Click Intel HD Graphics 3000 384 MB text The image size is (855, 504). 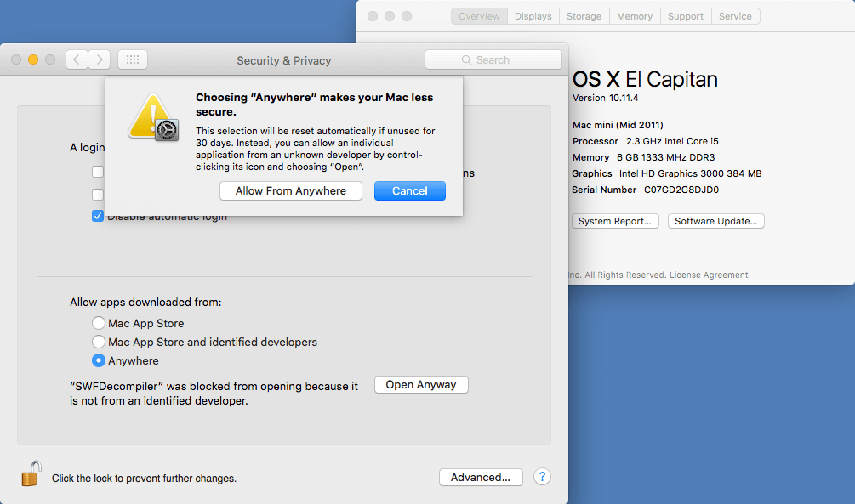click(x=690, y=173)
